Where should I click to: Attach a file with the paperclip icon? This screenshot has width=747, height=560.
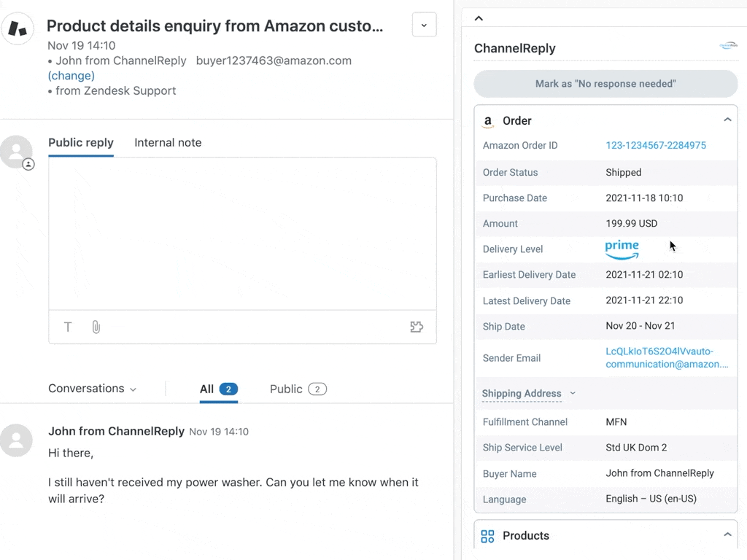tap(96, 327)
